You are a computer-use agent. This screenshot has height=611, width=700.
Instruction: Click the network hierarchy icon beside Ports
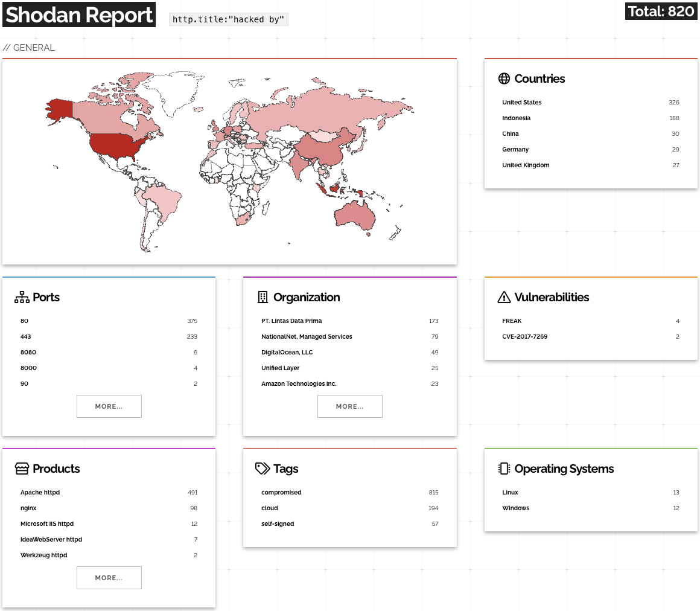[x=22, y=296]
